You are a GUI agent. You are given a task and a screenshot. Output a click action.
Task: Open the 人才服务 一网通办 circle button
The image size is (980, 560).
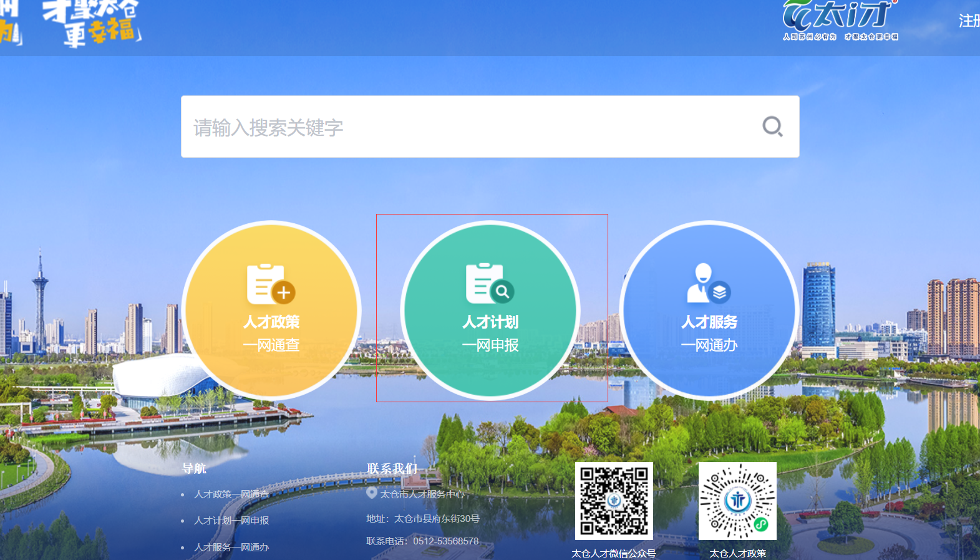(x=709, y=310)
